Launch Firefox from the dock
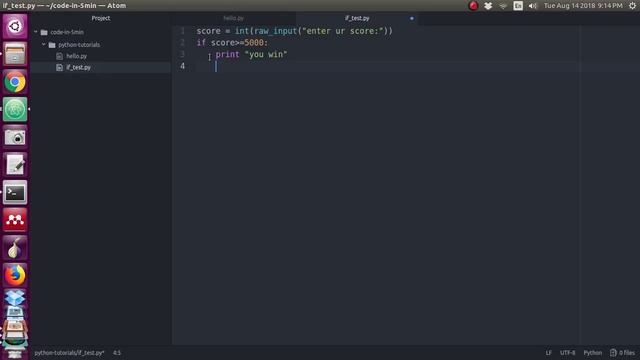 pyautogui.click(x=15, y=275)
